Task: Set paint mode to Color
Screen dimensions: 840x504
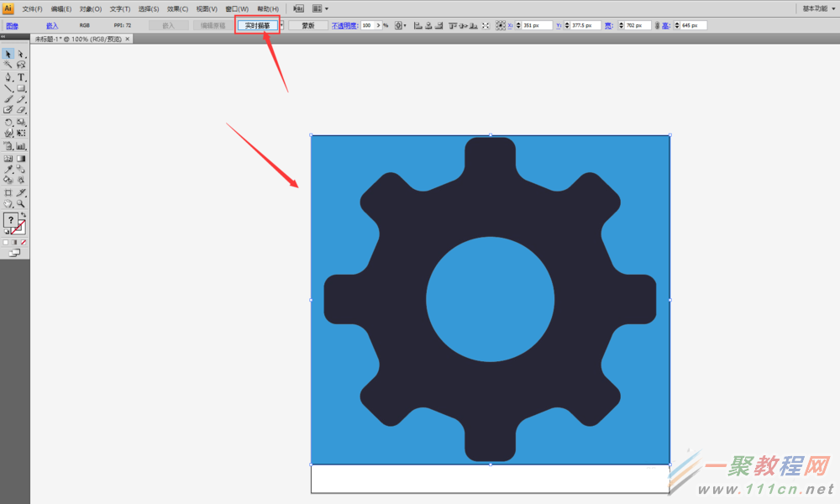Action: point(6,243)
